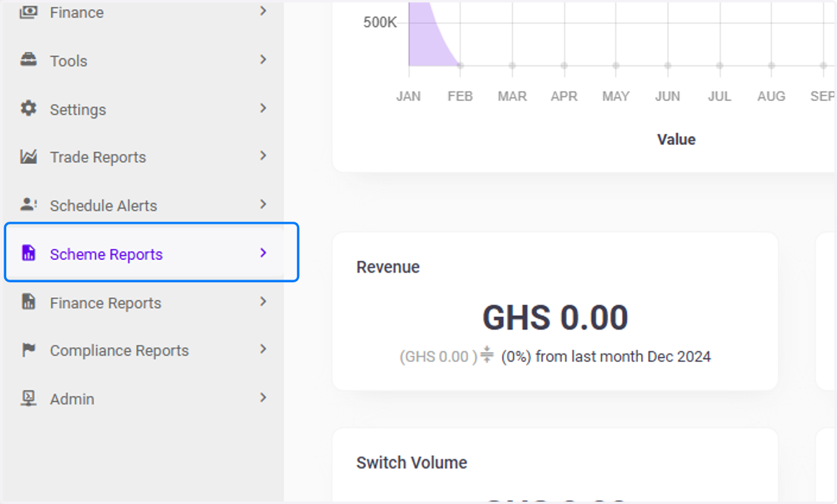Image resolution: width=837 pixels, height=504 pixels.
Task: Click the Compliance Reports flag icon
Action: coord(29,350)
